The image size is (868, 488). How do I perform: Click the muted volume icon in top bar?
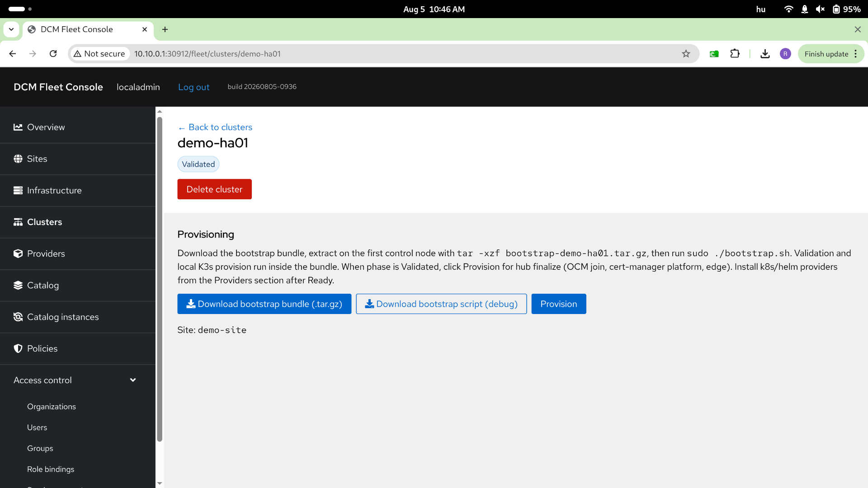821,9
